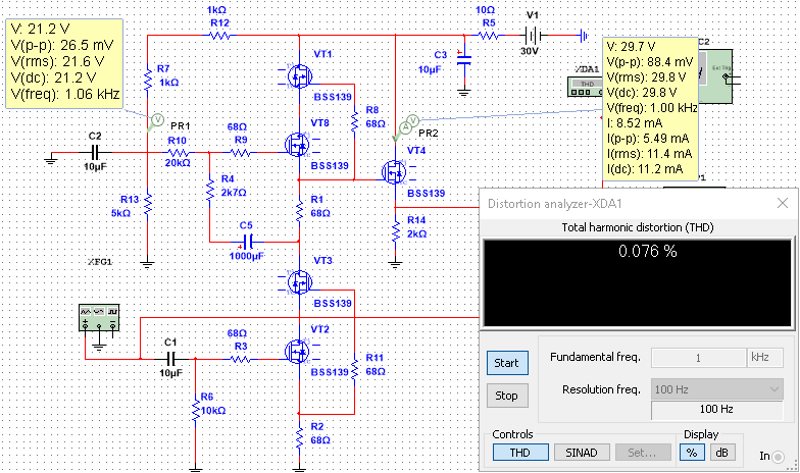
Task: Click the PR2 probe readout box
Action: point(651,109)
